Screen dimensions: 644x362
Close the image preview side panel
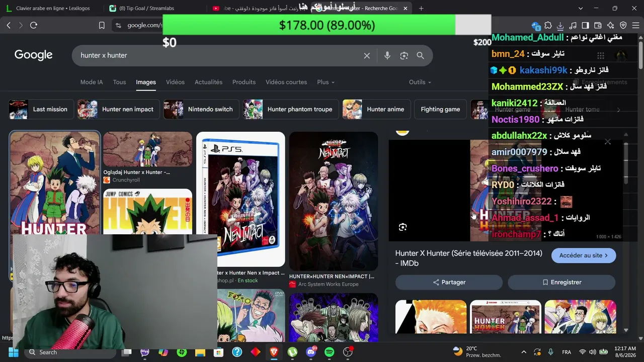608,142
